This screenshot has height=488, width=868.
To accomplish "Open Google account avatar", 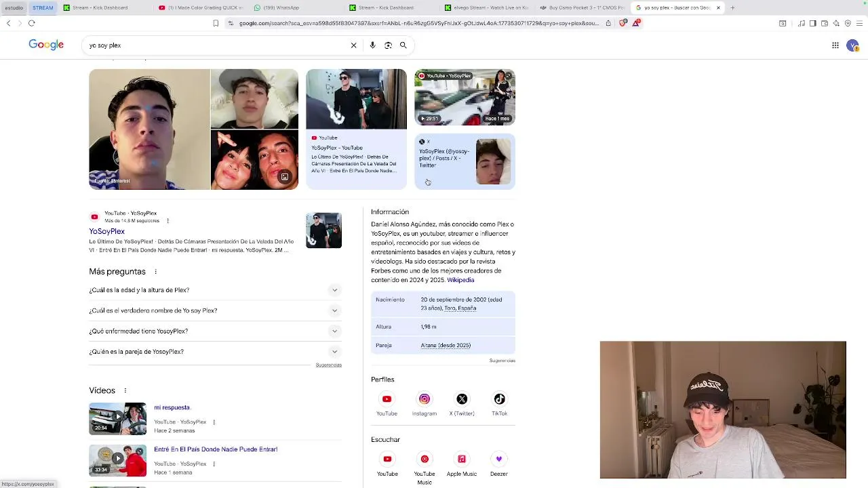I will tap(852, 45).
